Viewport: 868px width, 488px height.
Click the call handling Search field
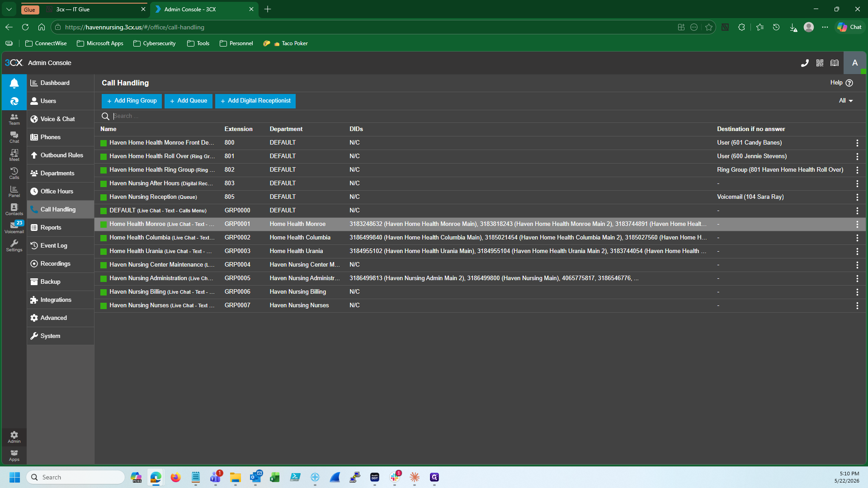tap(480, 116)
